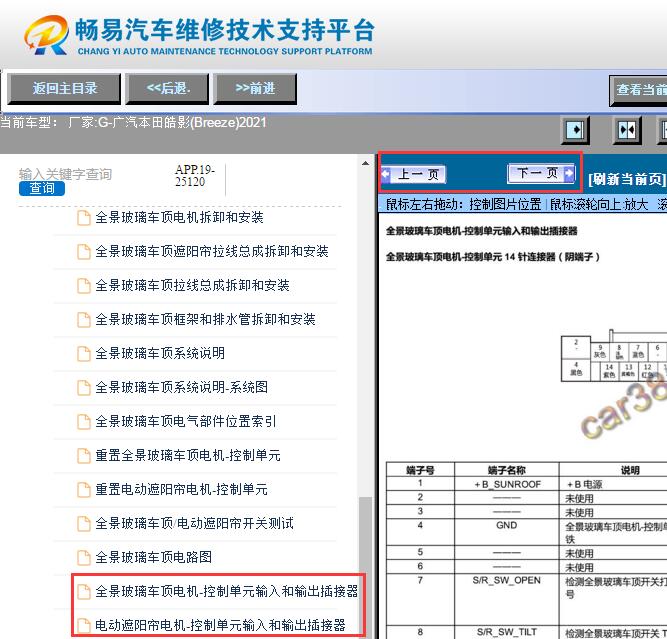The width and height of the screenshot is (667, 639).
Task: Click the blue 查询 search button
Action: (42, 188)
